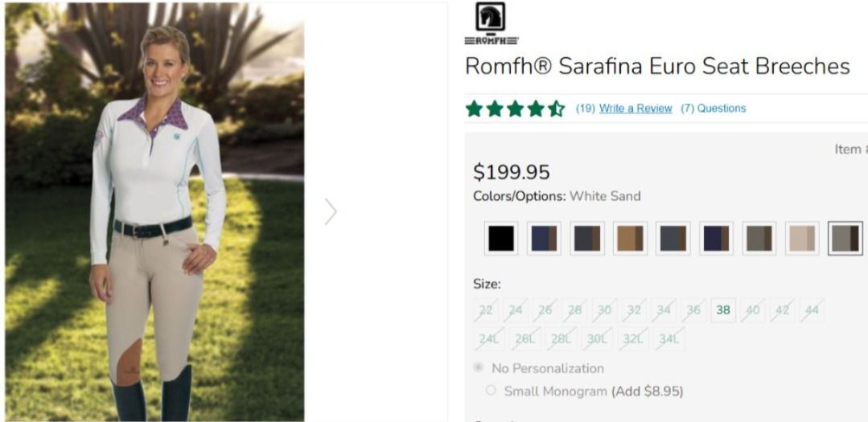Click the next image arrow chevron
This screenshot has width=868, height=422.
(x=331, y=211)
